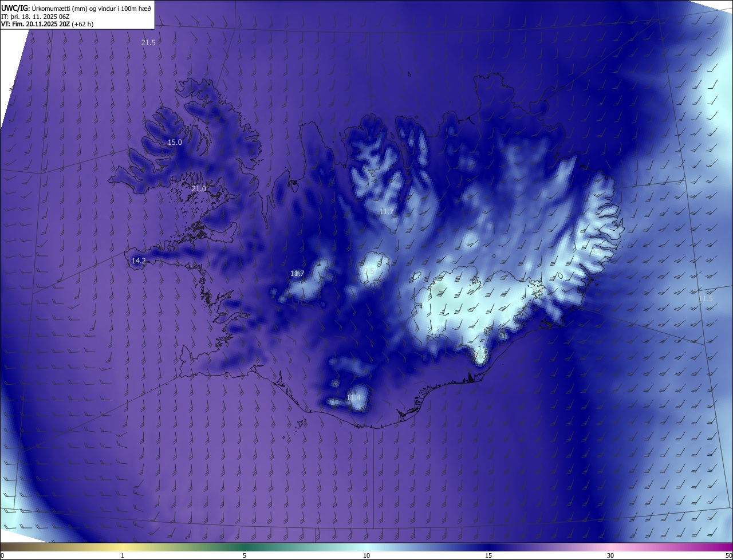This screenshot has height=560, width=733.
Task: Click the 11.7 label in the northern highlands
Action: [x=387, y=211]
